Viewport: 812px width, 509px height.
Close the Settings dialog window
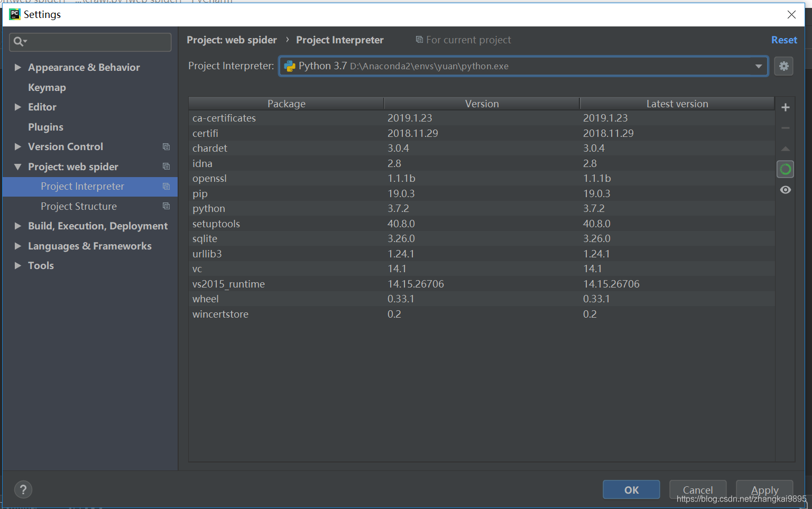pyautogui.click(x=791, y=14)
